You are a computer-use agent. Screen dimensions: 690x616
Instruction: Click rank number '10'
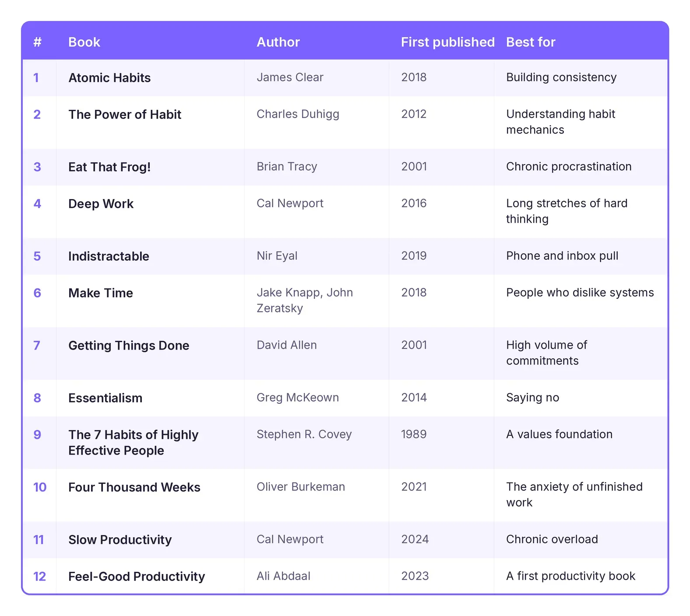(40, 487)
